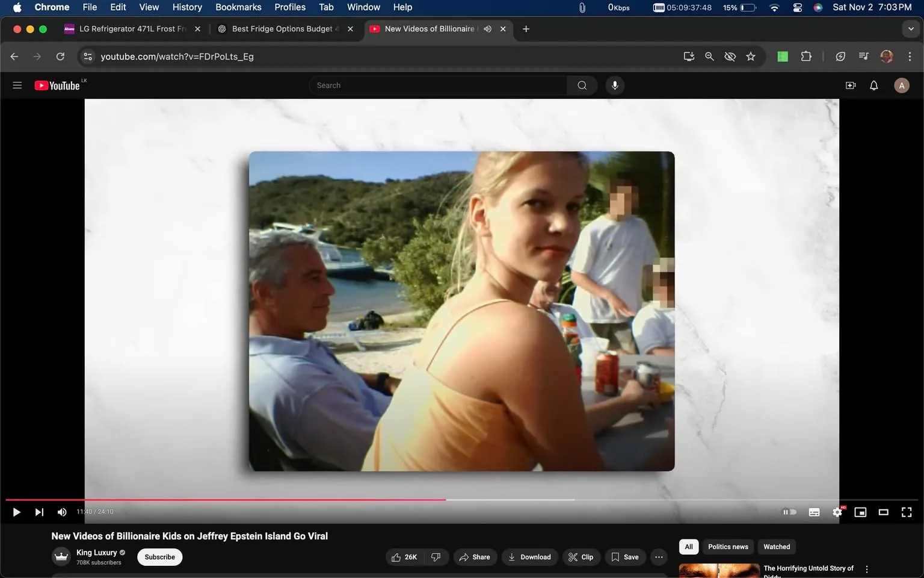Enable subtitles with the captions icon
The height and width of the screenshot is (578, 924).
(814, 512)
